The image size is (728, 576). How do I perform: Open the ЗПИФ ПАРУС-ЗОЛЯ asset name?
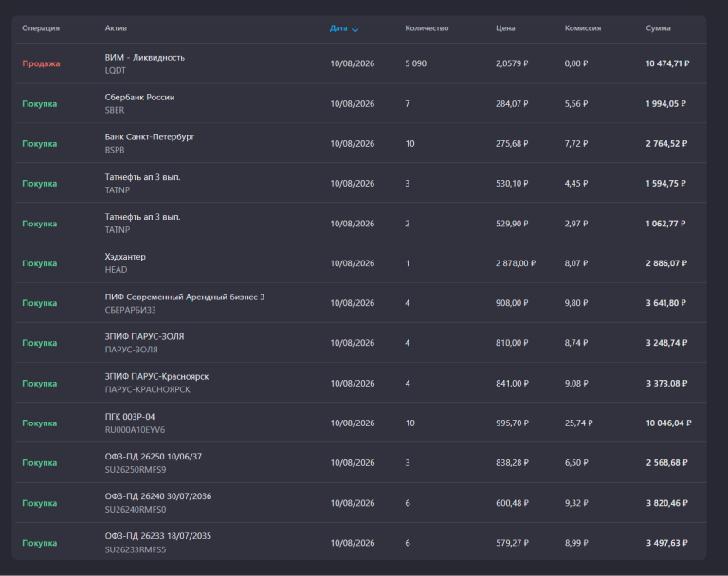[x=144, y=336]
